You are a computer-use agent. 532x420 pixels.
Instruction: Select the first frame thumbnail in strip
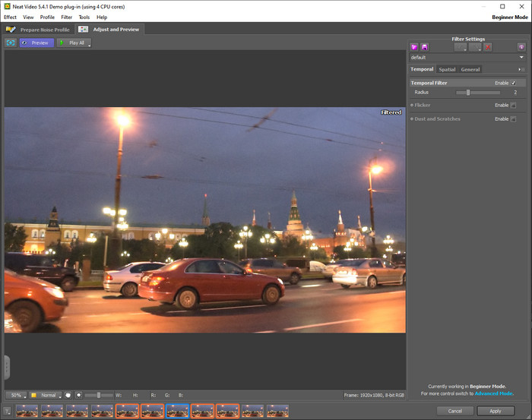point(27,411)
